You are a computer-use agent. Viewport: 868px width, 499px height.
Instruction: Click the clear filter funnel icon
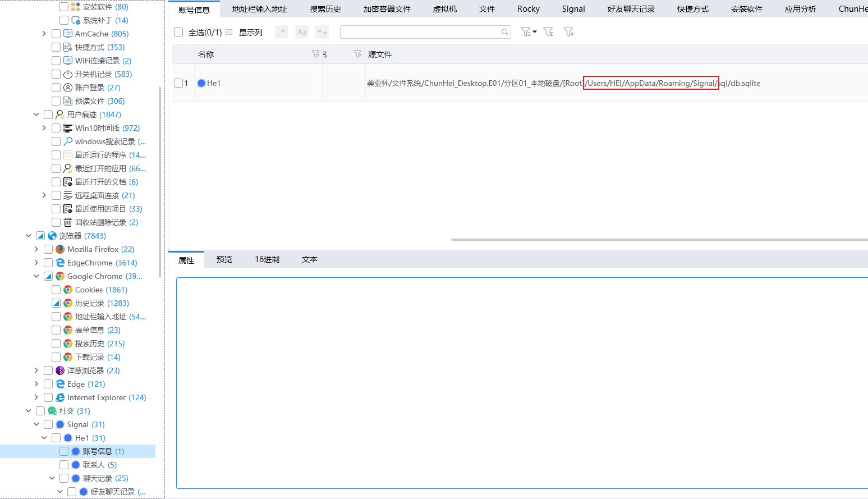(x=568, y=32)
